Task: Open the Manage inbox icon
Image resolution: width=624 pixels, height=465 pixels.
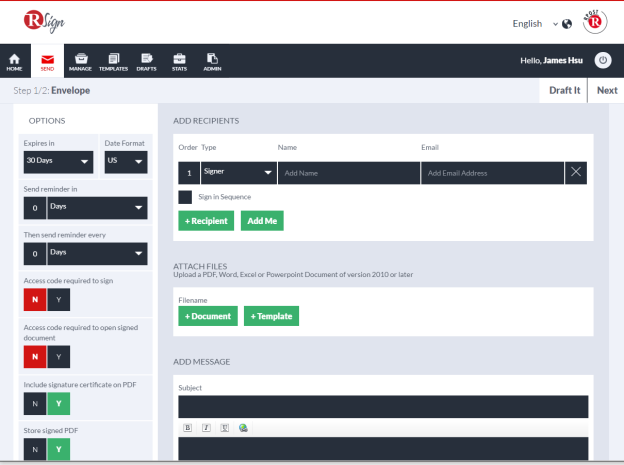Action: tap(81, 59)
